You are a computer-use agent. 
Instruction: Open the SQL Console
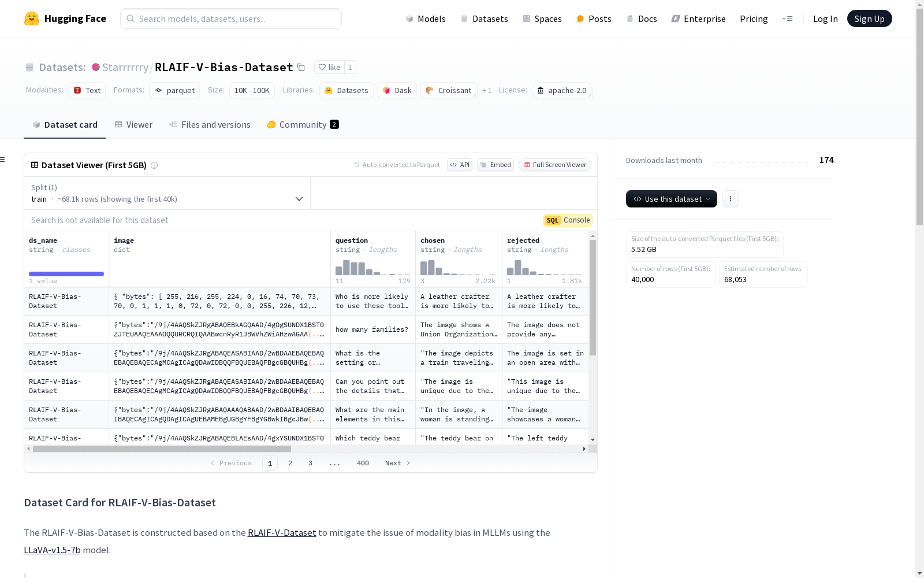[568, 220]
